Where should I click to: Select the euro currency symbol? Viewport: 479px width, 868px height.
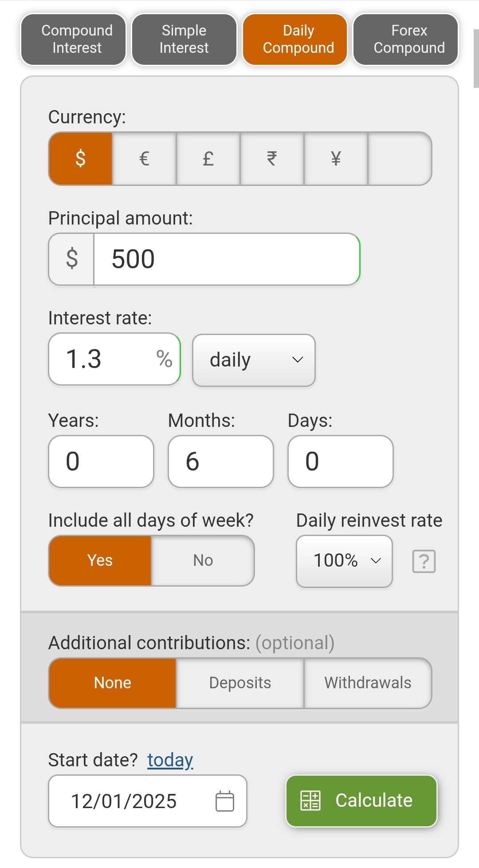(x=144, y=158)
